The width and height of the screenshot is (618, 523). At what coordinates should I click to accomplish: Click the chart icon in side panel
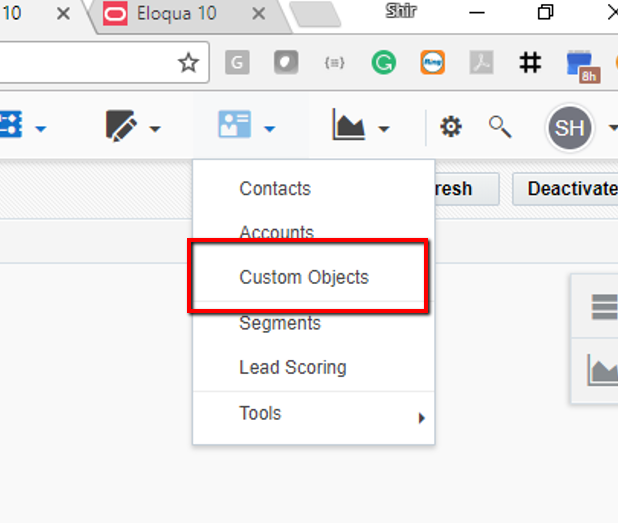coord(602,370)
